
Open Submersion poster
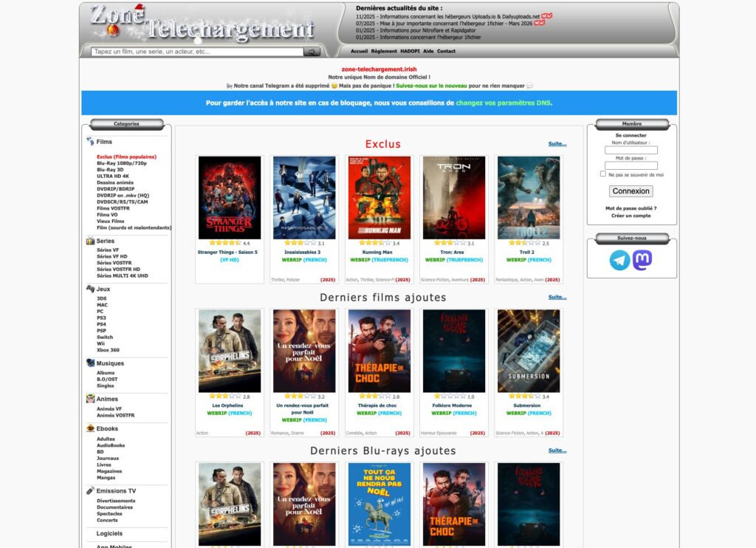529,352
